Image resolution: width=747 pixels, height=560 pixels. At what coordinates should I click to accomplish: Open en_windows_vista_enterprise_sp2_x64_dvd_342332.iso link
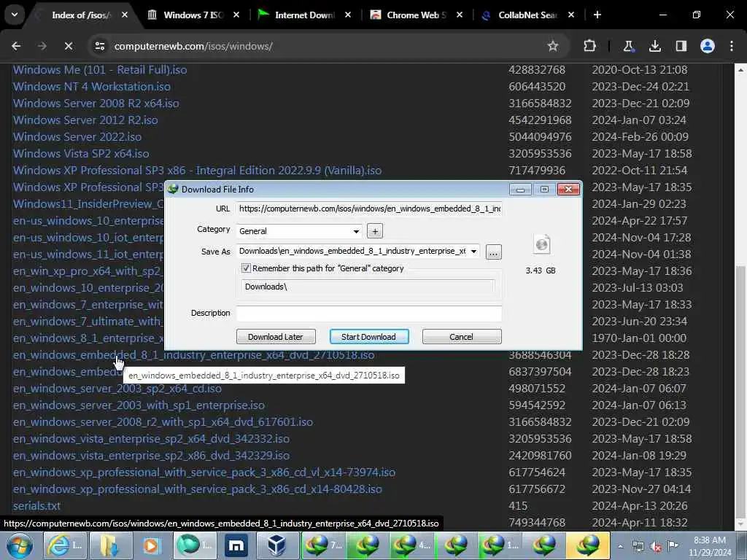pos(151,438)
